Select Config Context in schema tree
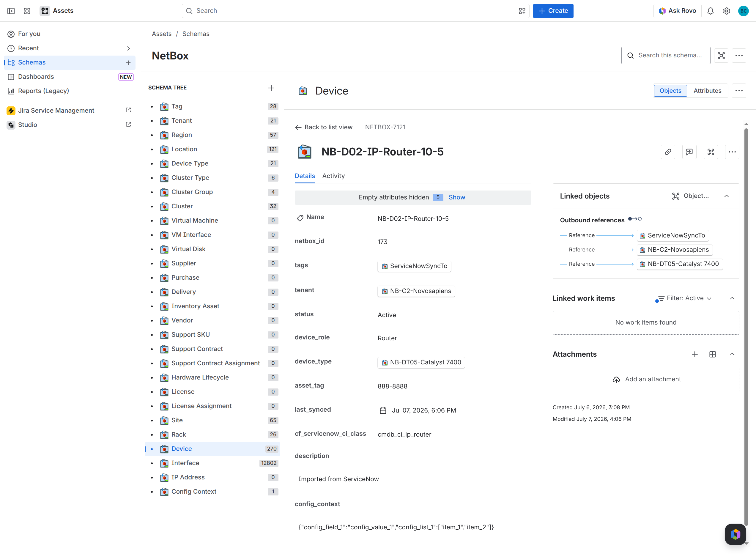This screenshot has height=554, width=756. [x=212, y=492]
